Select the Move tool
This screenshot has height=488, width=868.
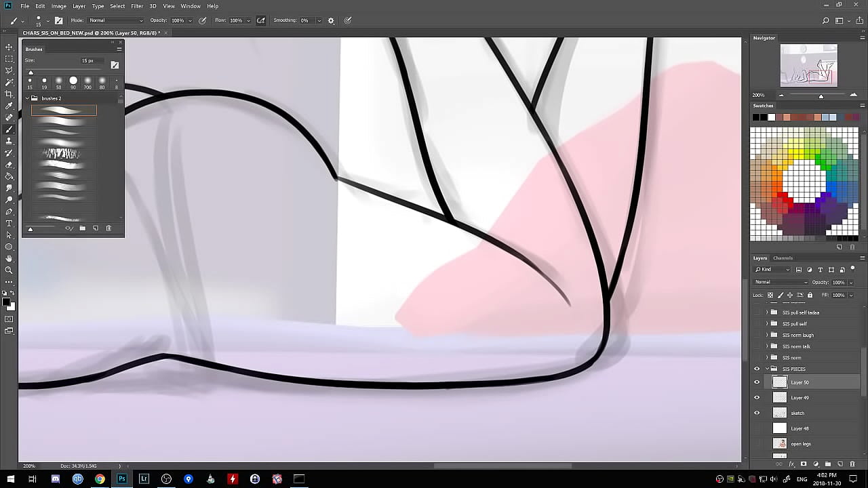click(9, 47)
